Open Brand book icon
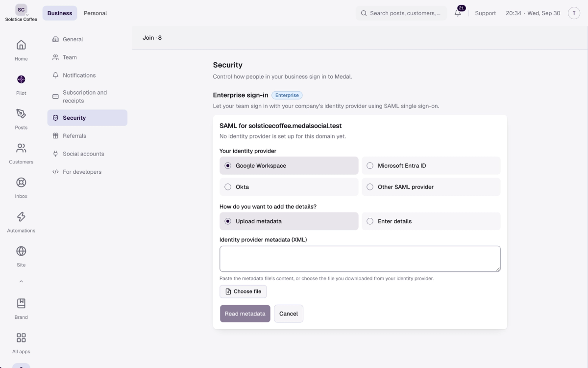The width and height of the screenshot is (588, 368). click(21, 303)
